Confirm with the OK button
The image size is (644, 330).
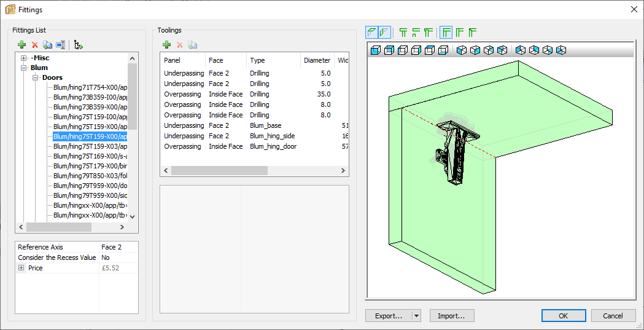(564, 316)
